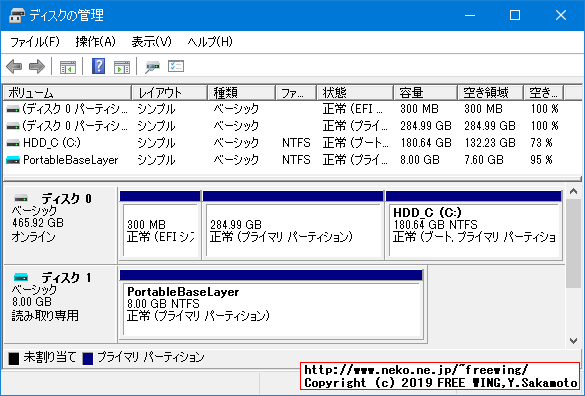Select HDD_C (C:) volume name in list
Viewport: 585px width, 396px height.
click(52, 143)
